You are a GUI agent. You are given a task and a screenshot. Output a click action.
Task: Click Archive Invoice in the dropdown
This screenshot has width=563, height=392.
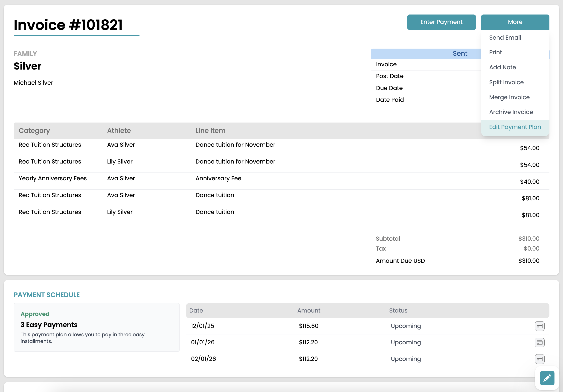coord(511,112)
